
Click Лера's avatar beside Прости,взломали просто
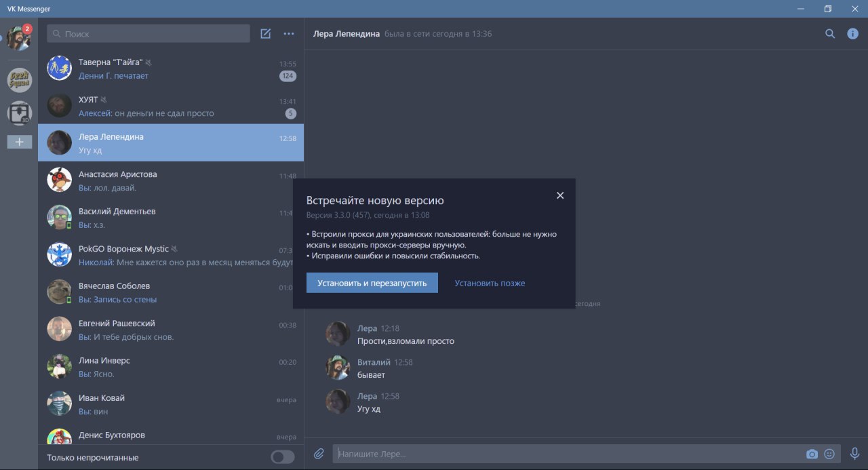(x=338, y=334)
